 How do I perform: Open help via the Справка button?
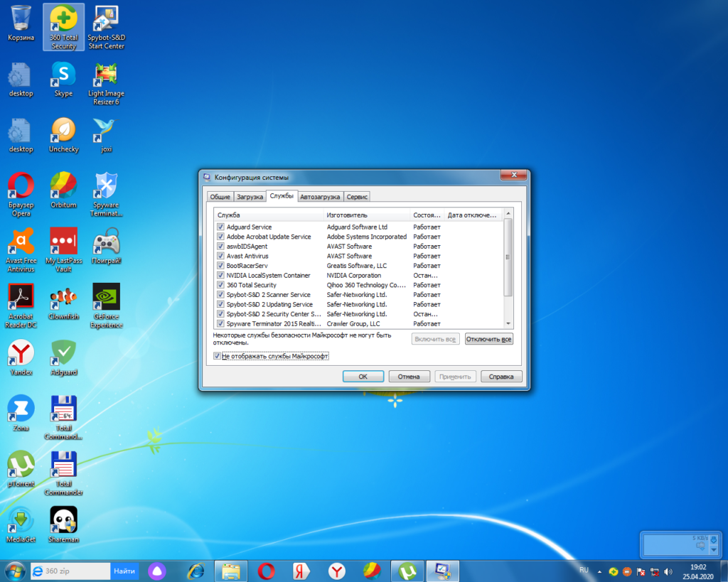pos(501,377)
